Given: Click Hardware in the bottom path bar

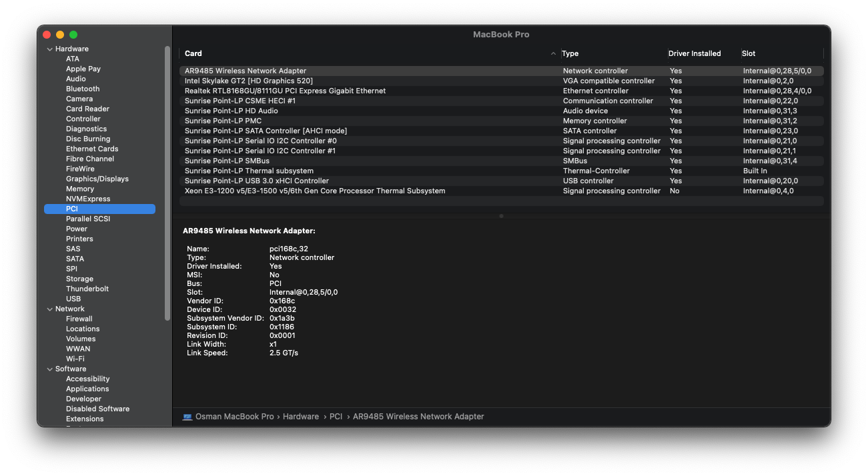Looking at the screenshot, I should (300, 417).
